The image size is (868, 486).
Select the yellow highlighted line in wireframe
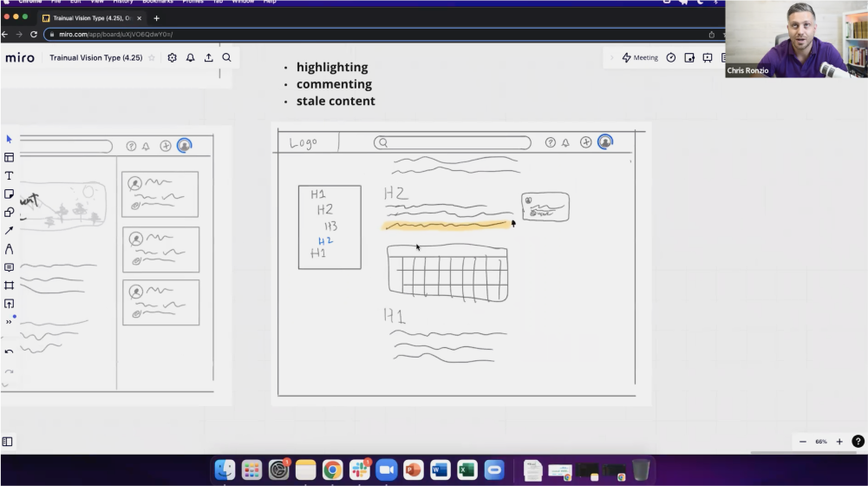447,225
